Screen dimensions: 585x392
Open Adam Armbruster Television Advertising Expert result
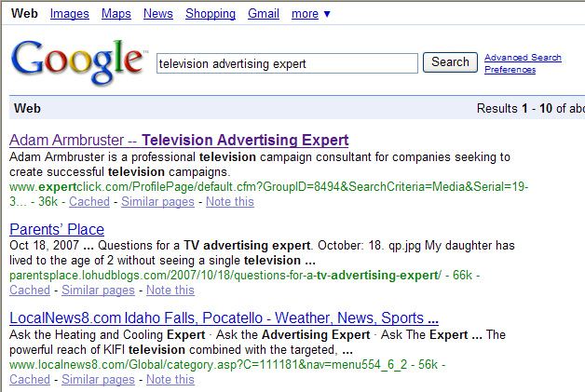tap(179, 141)
